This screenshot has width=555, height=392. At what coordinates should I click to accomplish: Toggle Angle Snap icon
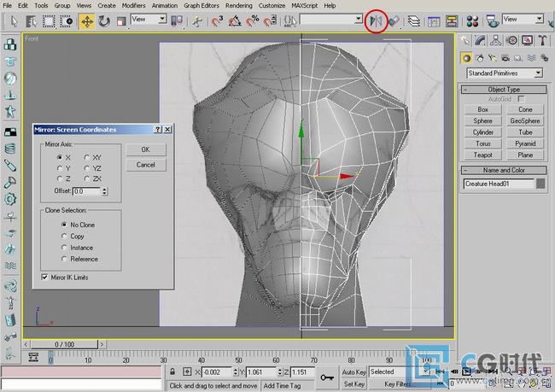(234, 21)
